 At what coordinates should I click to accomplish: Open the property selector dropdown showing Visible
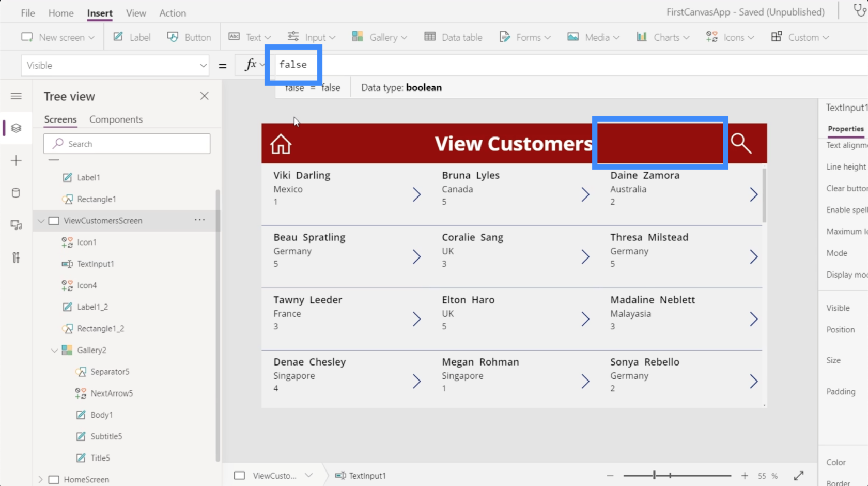point(115,65)
